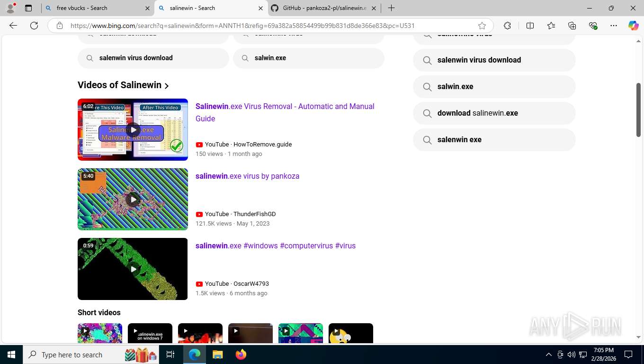Viewport: 644px width, 364px height.
Task: Launch Firefox from the taskbar
Action: pyautogui.click(x=241, y=355)
